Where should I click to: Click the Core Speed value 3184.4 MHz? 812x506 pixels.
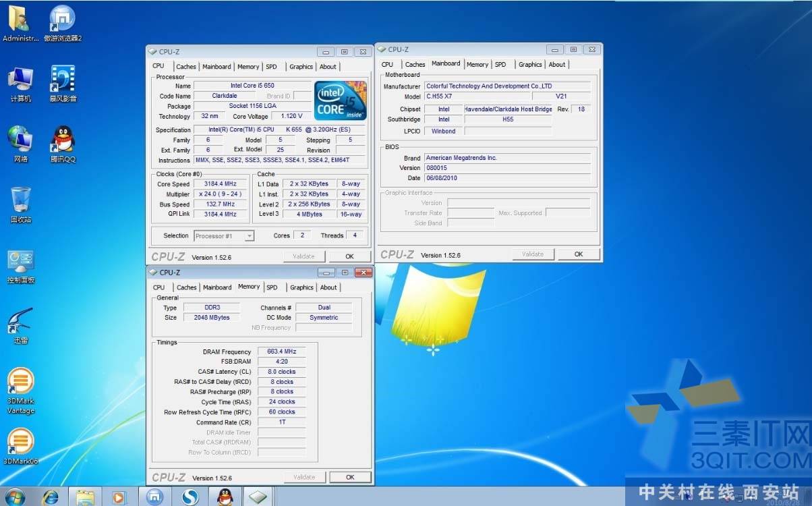[221, 184]
